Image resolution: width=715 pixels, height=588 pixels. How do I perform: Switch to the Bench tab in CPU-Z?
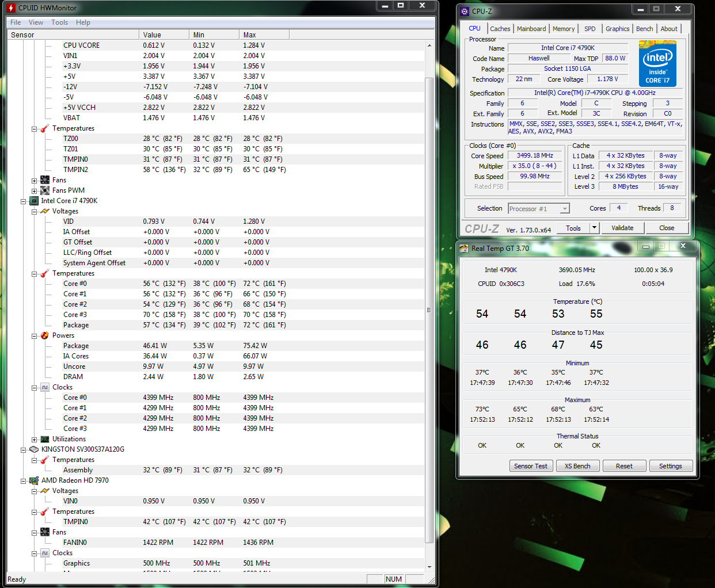[645, 29]
